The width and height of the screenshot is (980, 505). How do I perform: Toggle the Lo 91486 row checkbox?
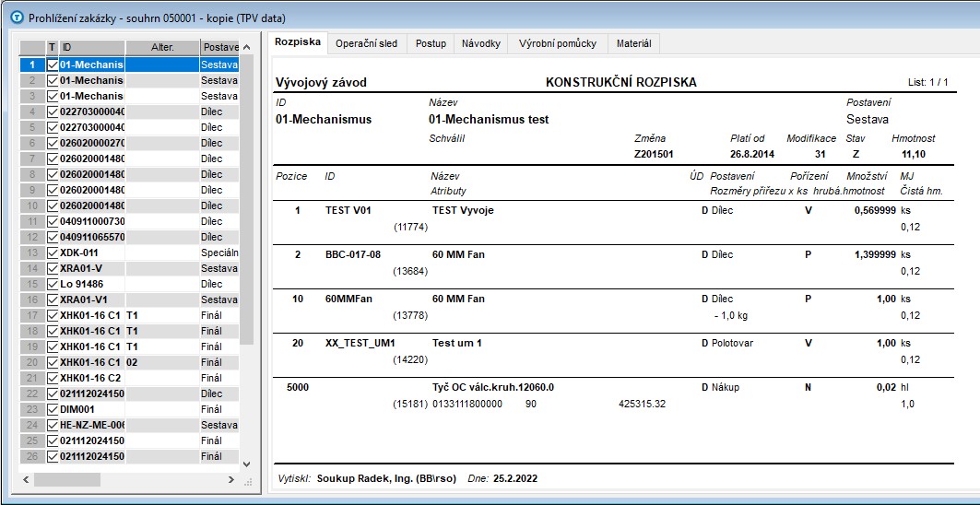[53, 284]
